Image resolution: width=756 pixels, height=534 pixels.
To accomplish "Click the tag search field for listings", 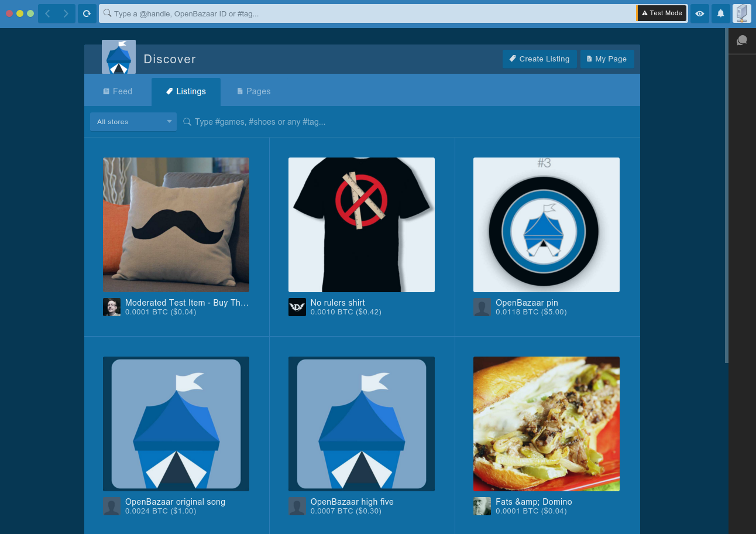I will pyautogui.click(x=408, y=122).
